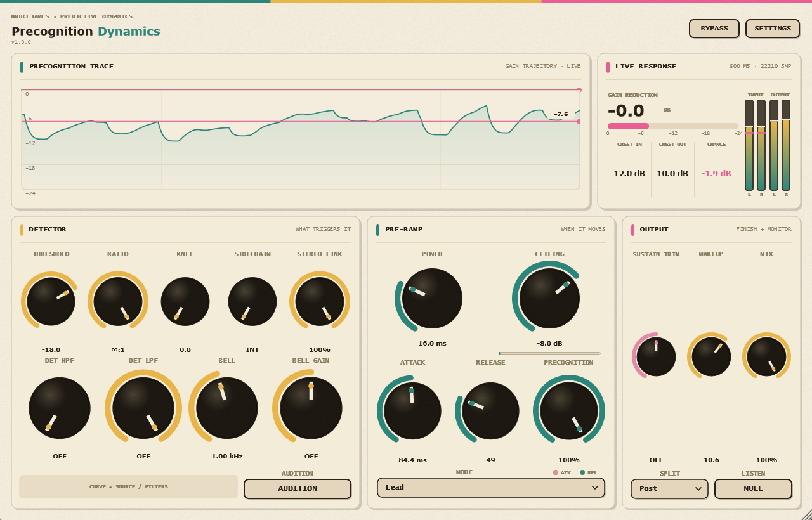812x520 pixels.
Task: Click the Mix knob in Output
Action: coord(766,356)
